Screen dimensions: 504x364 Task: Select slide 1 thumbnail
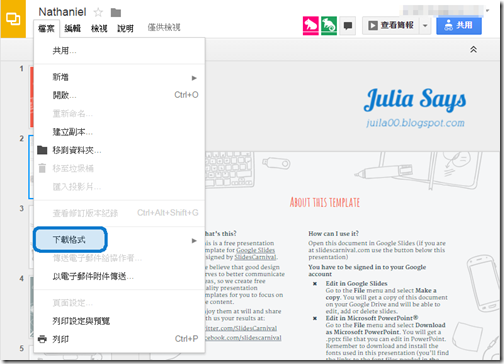point(31,97)
